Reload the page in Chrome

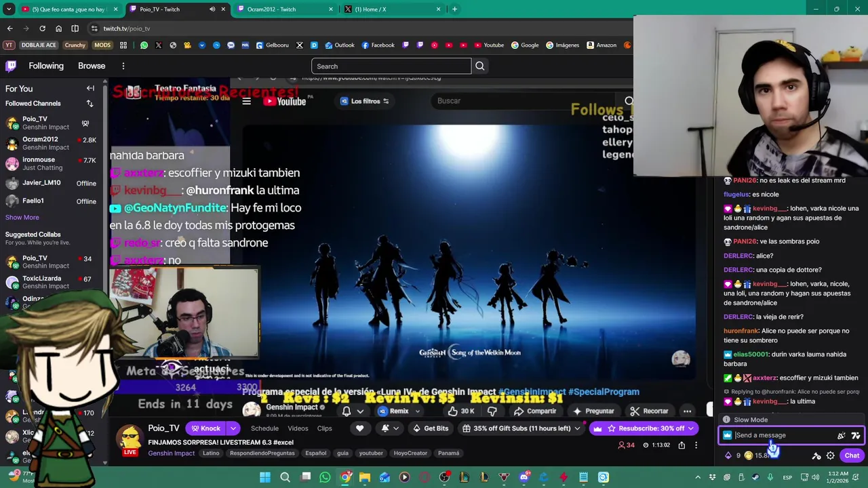[42, 28]
